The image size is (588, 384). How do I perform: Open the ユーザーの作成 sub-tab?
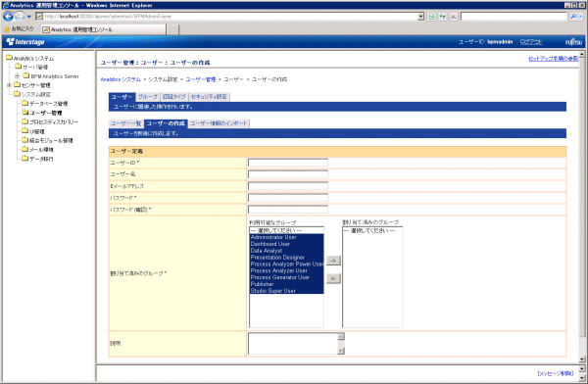coord(166,123)
